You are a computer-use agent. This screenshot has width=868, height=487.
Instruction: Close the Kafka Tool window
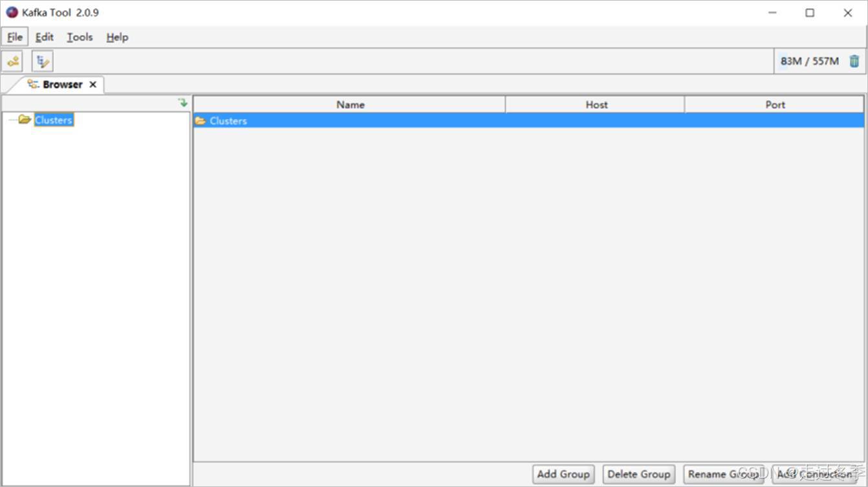click(x=848, y=13)
